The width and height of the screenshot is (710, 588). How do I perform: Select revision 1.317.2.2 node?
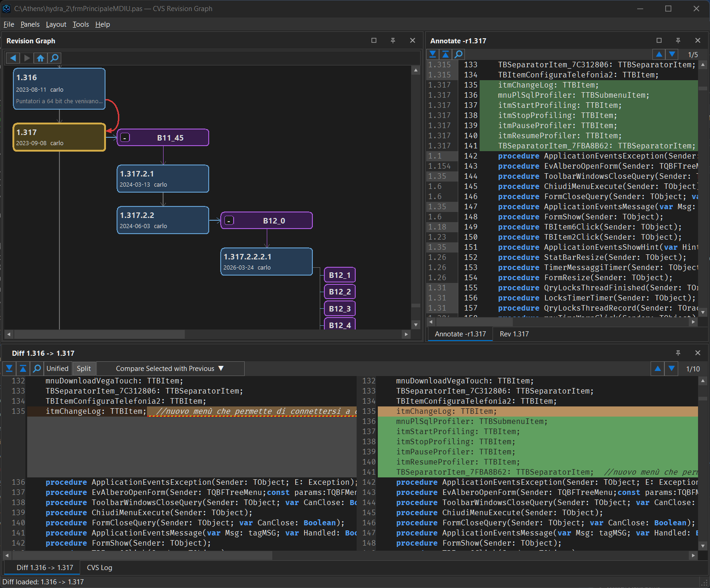pyautogui.click(x=163, y=220)
